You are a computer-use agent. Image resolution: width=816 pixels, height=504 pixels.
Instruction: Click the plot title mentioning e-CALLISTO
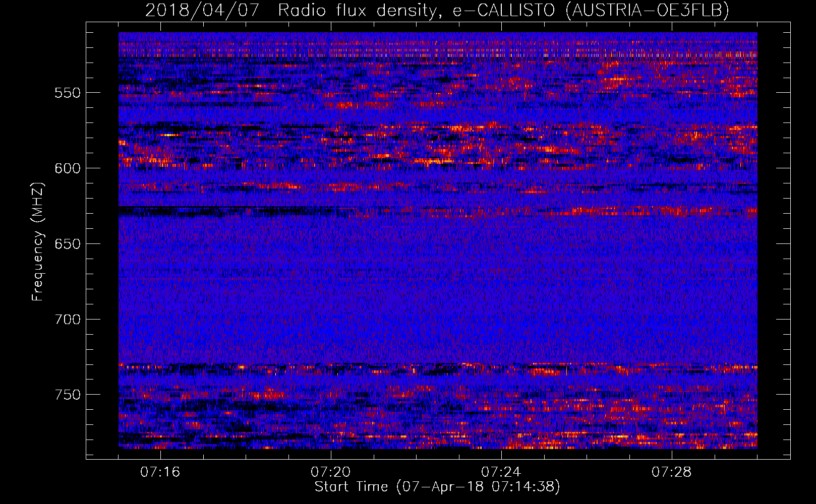tap(437, 10)
